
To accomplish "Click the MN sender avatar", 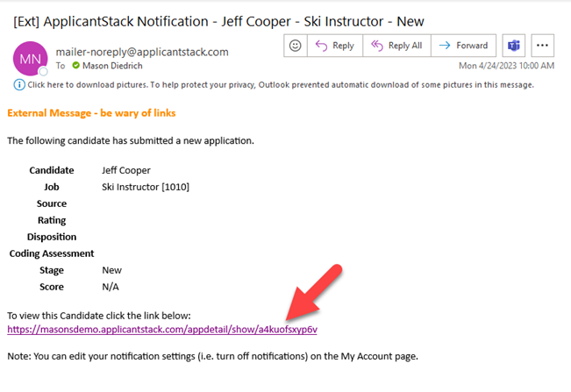I will click(x=31, y=57).
